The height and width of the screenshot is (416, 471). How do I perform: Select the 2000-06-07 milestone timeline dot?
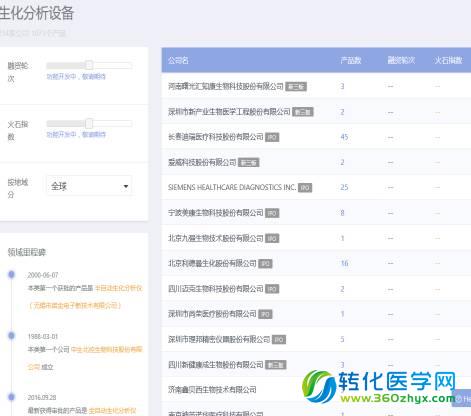(x=11, y=274)
